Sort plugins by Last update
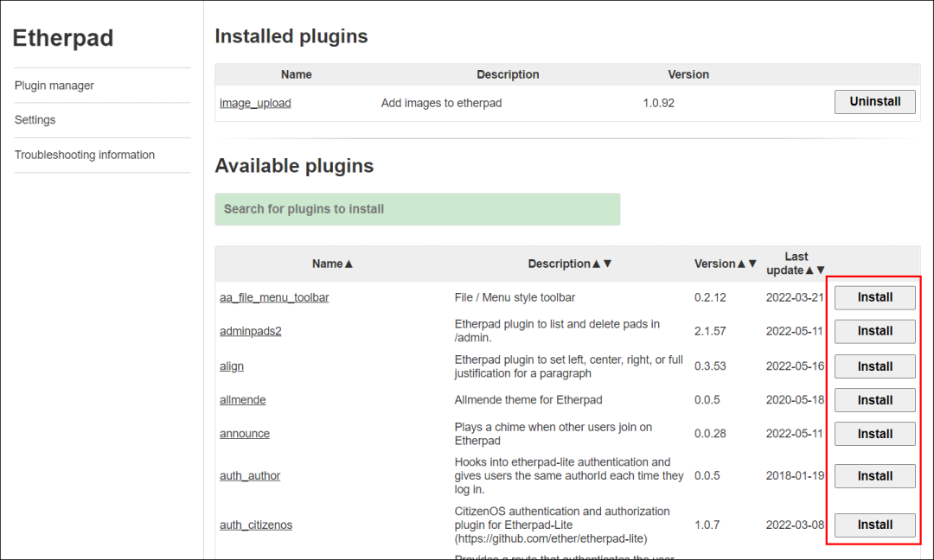Image resolution: width=934 pixels, height=560 pixels. point(796,263)
